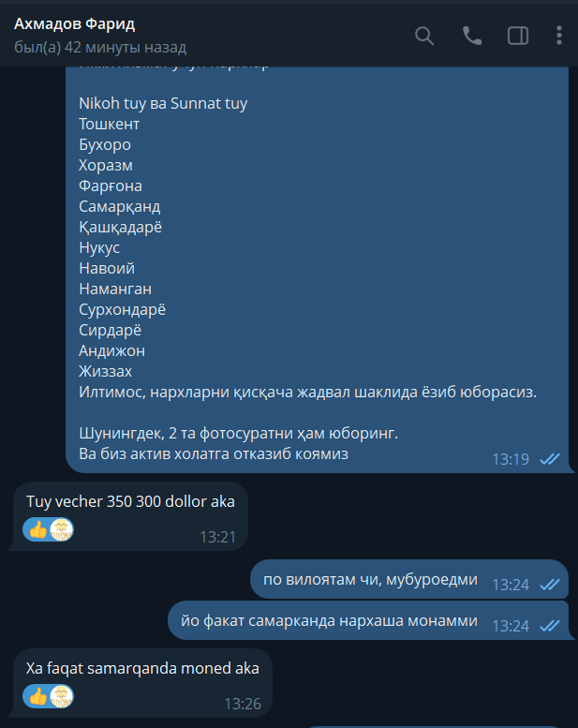Viewport: 578px width, 728px height.
Task: Open profile via name Ахмадов Фарид
Action: 74,23
